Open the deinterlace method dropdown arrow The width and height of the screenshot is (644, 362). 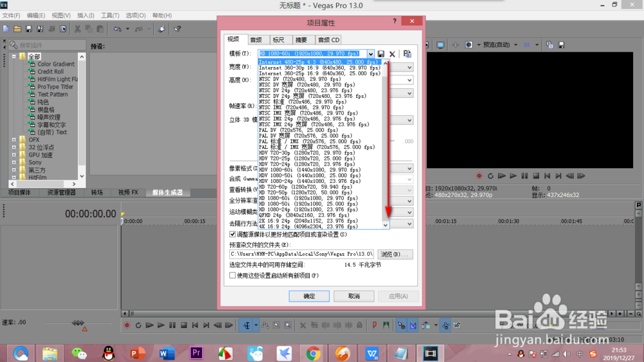(410, 224)
